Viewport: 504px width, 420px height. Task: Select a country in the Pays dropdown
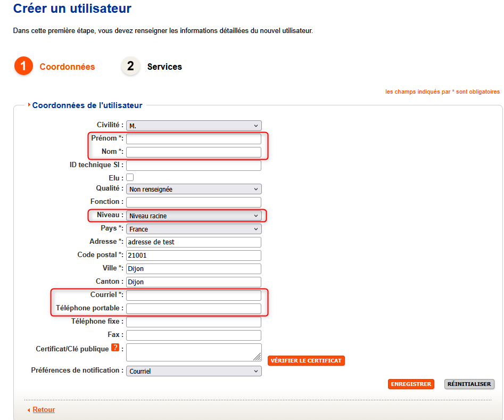pyautogui.click(x=194, y=229)
